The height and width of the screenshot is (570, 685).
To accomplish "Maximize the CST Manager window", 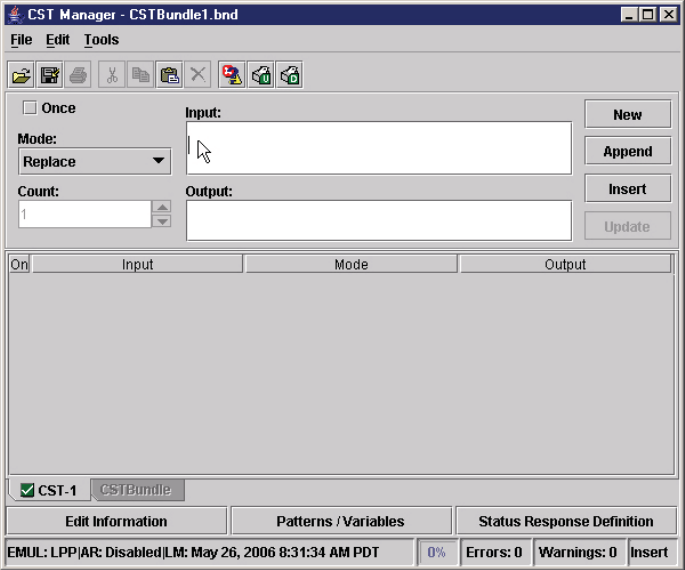I will click(648, 15).
